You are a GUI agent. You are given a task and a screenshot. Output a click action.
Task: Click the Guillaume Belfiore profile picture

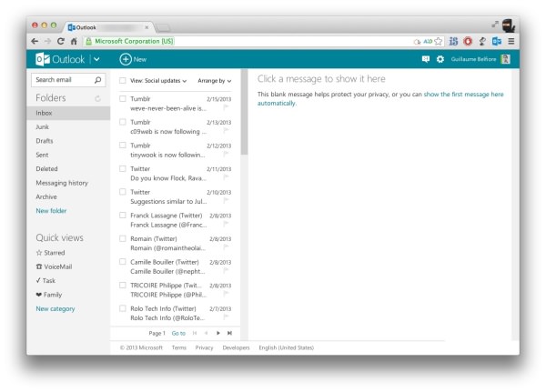pyautogui.click(x=505, y=59)
